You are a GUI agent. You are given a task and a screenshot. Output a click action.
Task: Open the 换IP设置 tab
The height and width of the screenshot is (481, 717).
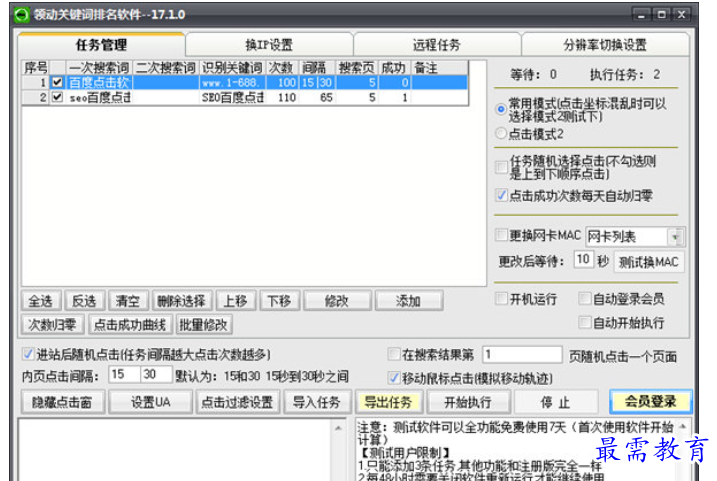point(269,44)
